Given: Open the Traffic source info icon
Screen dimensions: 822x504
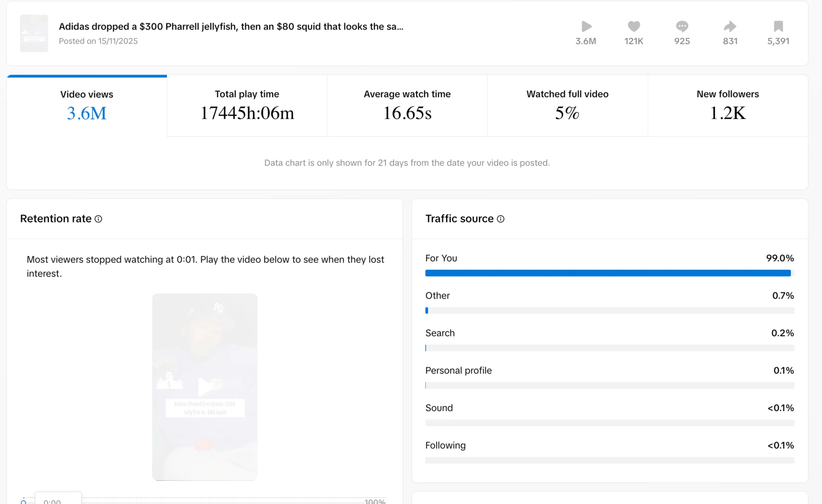Looking at the screenshot, I should [x=500, y=219].
